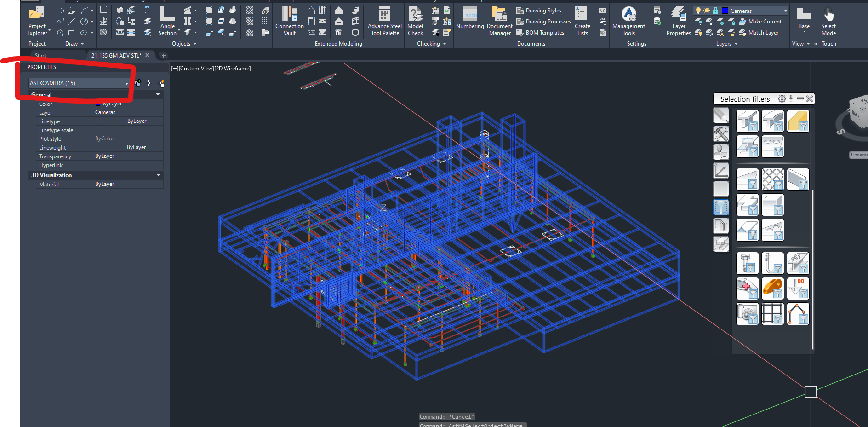Toggle the Cameras layer lock padlock
Image resolution: width=868 pixels, height=427 pixels.
[716, 11]
